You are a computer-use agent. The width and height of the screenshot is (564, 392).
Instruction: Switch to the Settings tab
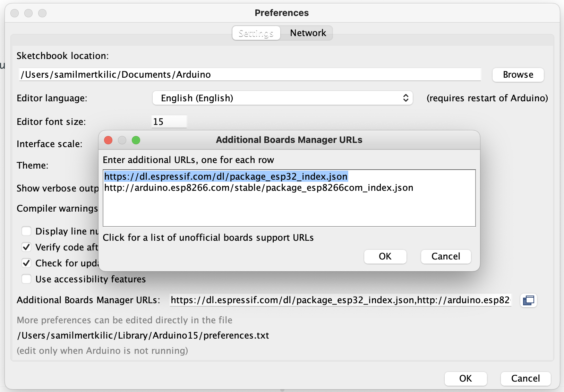click(256, 33)
